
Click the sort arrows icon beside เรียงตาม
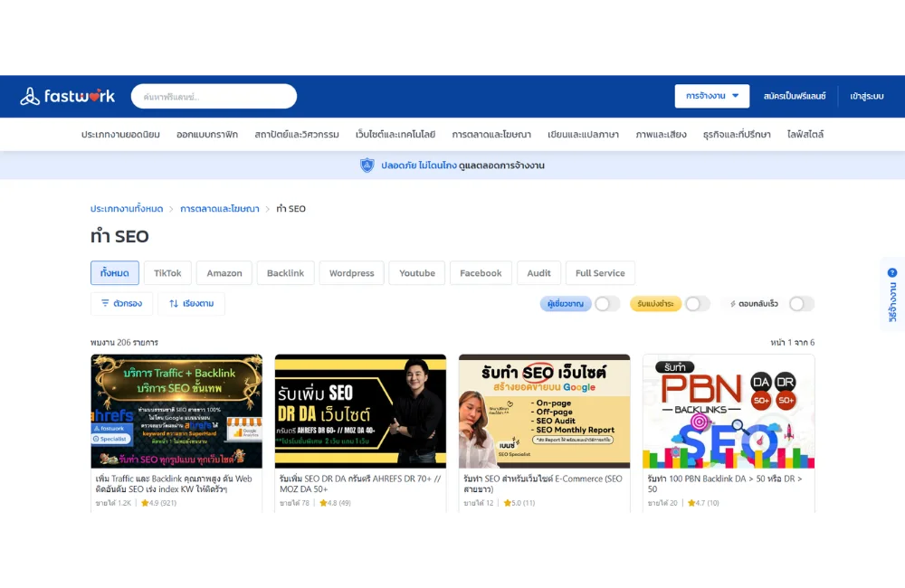click(174, 304)
